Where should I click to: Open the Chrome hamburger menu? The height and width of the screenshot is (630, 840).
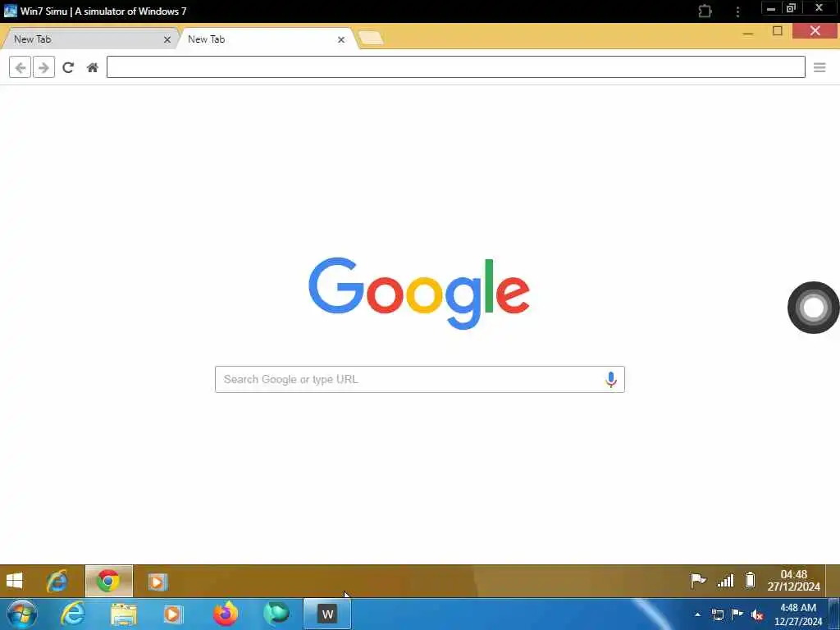(x=819, y=67)
